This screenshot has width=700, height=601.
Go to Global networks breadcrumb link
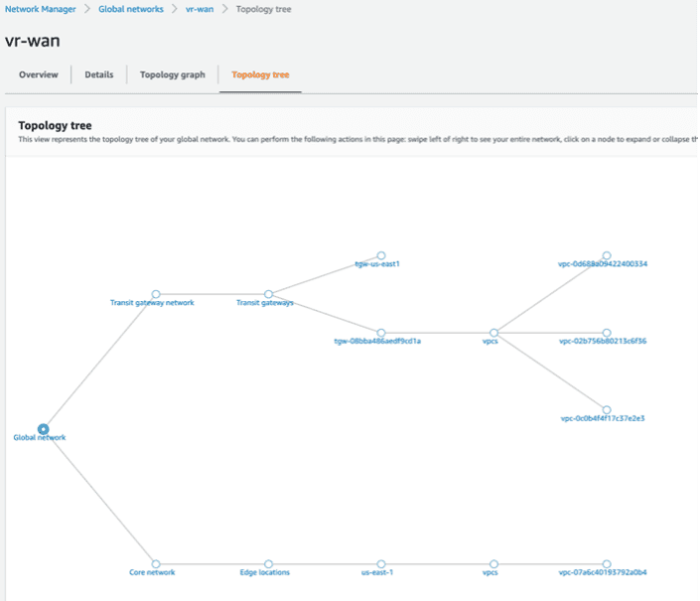tap(131, 9)
